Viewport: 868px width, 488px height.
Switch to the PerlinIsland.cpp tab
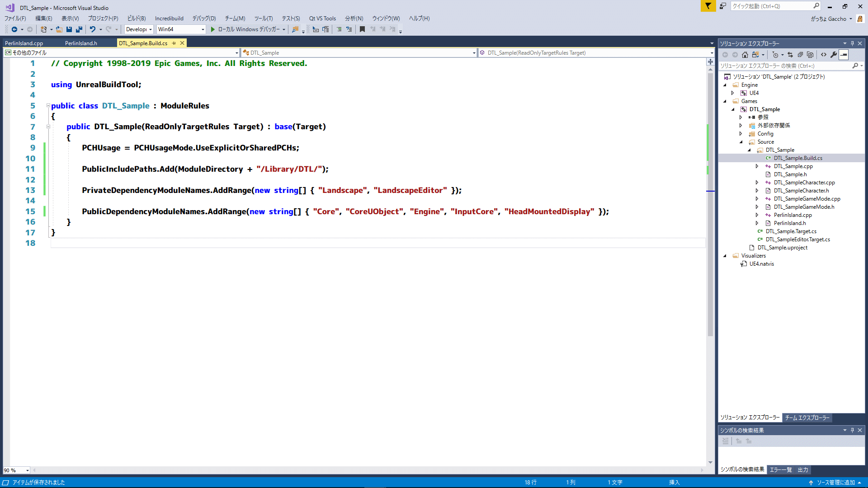point(24,43)
